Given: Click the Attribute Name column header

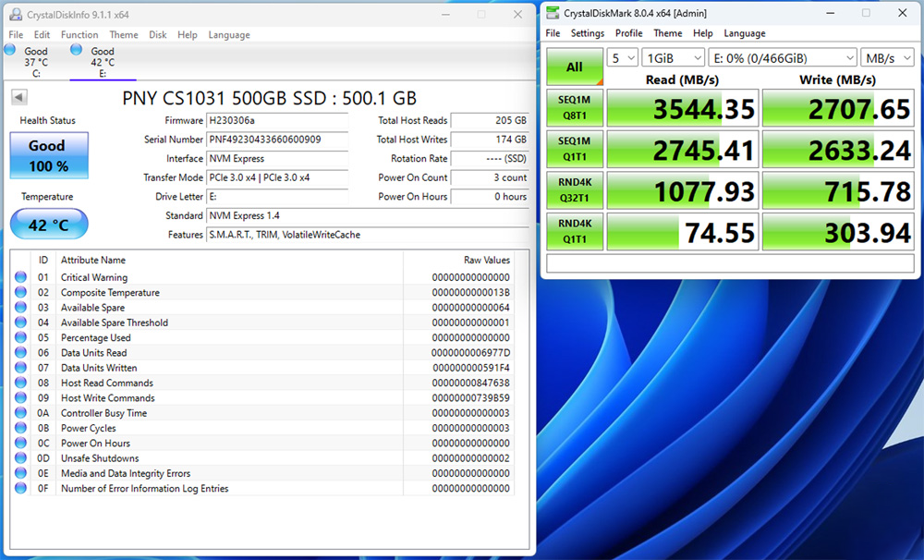Looking at the screenshot, I should pos(229,260).
